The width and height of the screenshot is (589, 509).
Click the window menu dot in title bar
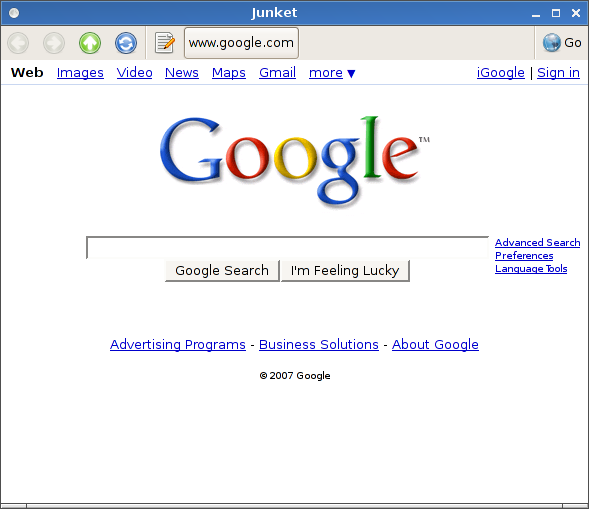coord(14,13)
